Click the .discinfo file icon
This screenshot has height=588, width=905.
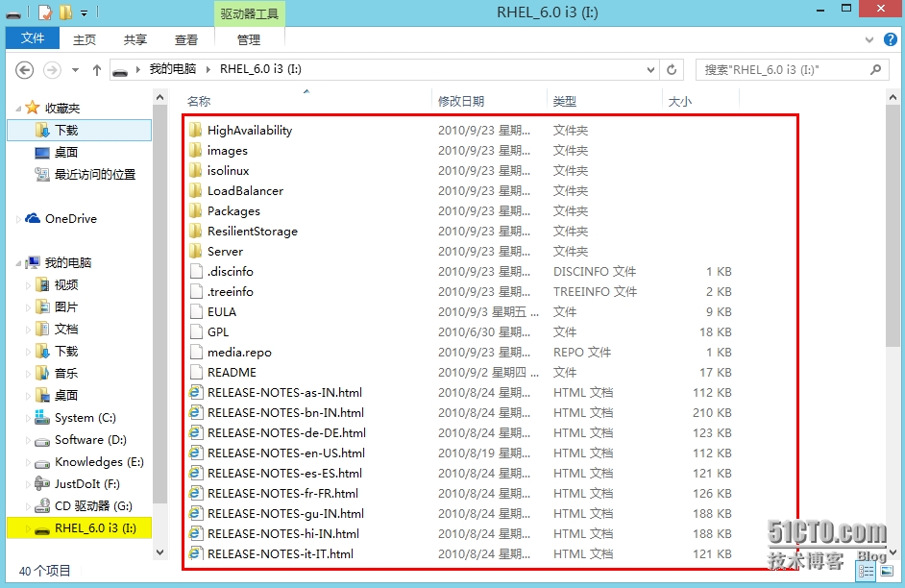click(x=196, y=272)
